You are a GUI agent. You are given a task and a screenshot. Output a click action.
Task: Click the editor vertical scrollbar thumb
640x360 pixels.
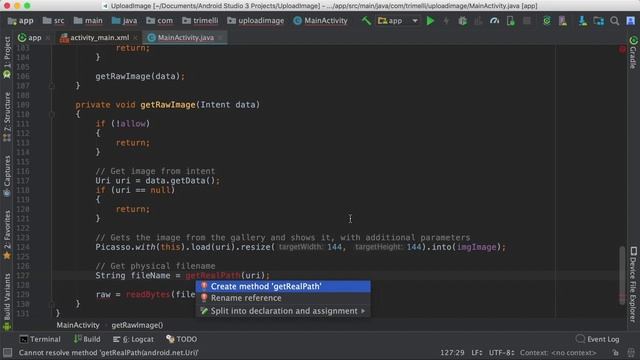click(x=622, y=275)
